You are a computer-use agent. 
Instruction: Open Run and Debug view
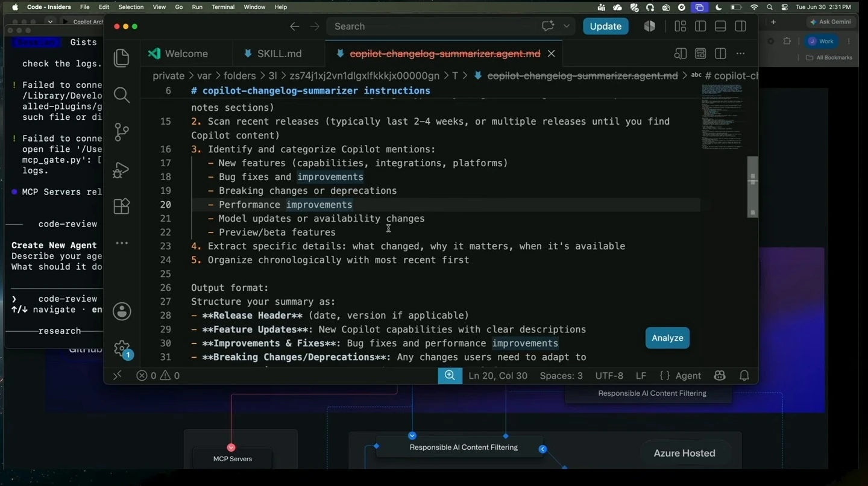click(122, 170)
